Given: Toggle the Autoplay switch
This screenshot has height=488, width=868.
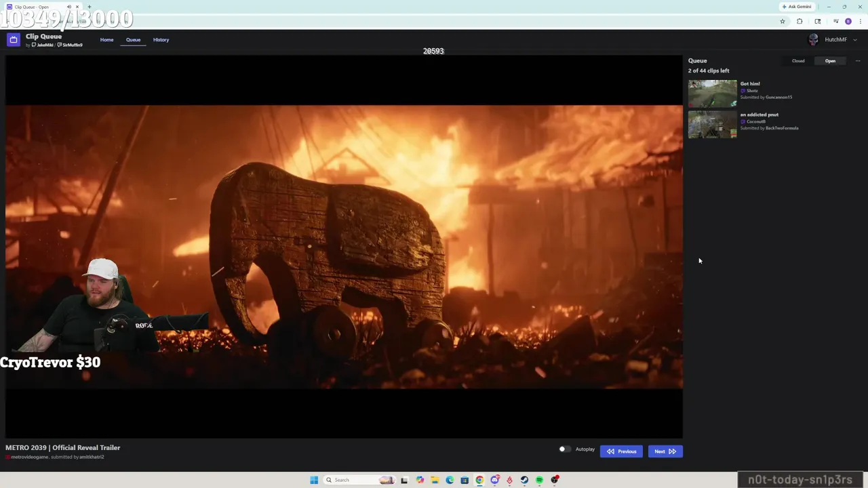Looking at the screenshot, I should (564, 449).
